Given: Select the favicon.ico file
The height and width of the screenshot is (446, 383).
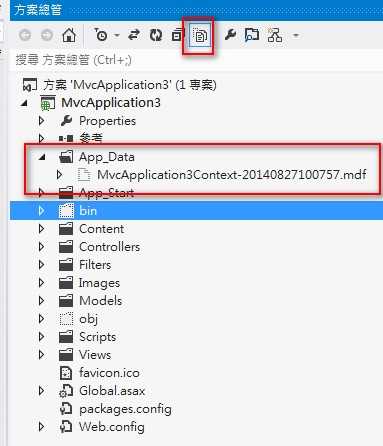Looking at the screenshot, I should pyautogui.click(x=109, y=373).
